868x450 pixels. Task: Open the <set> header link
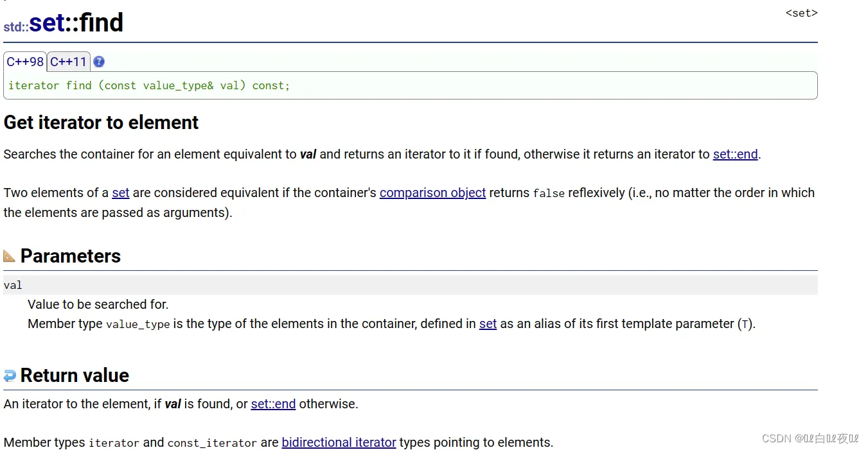click(801, 13)
